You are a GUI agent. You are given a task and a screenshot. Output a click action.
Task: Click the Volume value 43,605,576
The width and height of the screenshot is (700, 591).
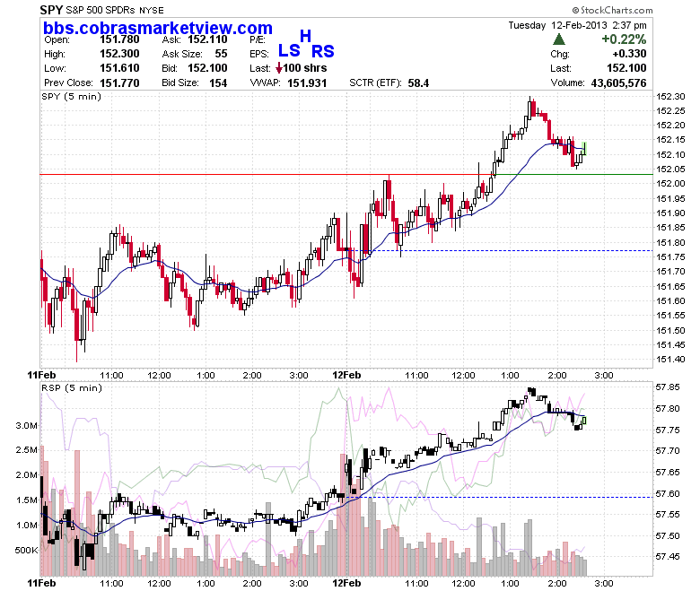tap(618, 83)
